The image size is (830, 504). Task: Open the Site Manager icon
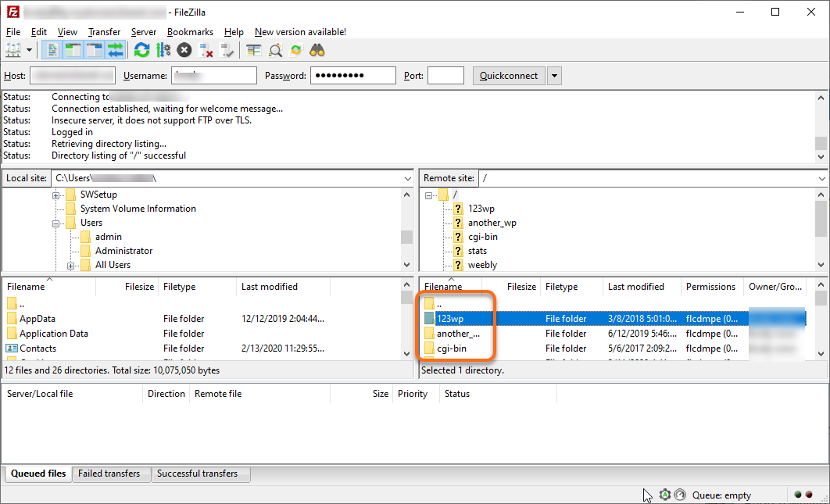point(14,49)
